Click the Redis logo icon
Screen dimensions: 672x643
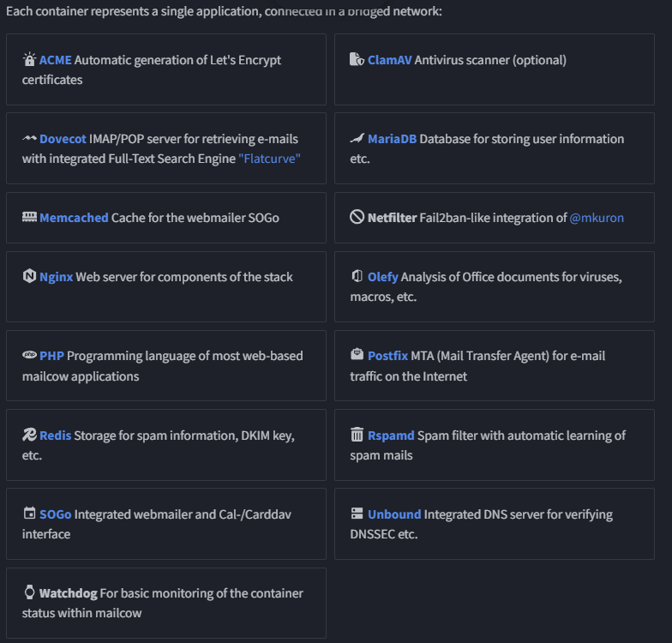(x=29, y=435)
